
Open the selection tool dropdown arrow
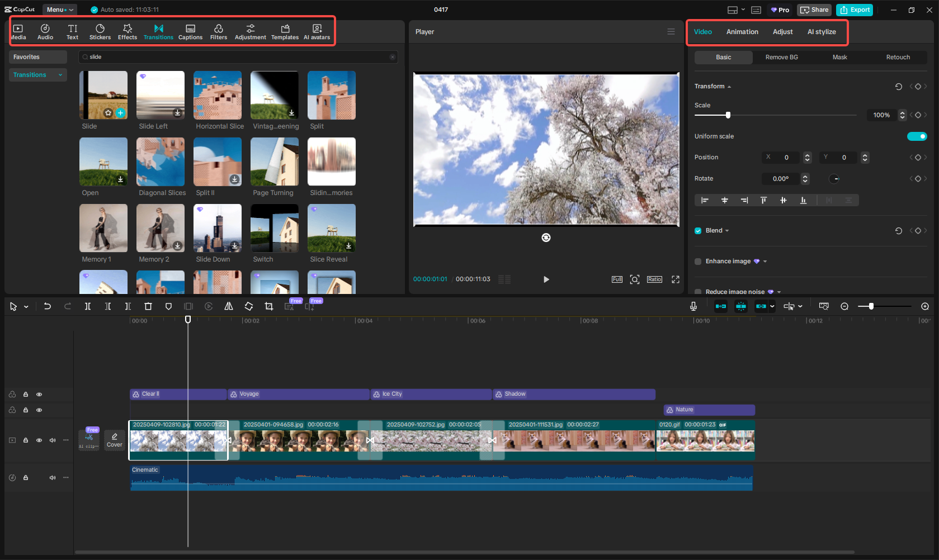[x=26, y=307]
